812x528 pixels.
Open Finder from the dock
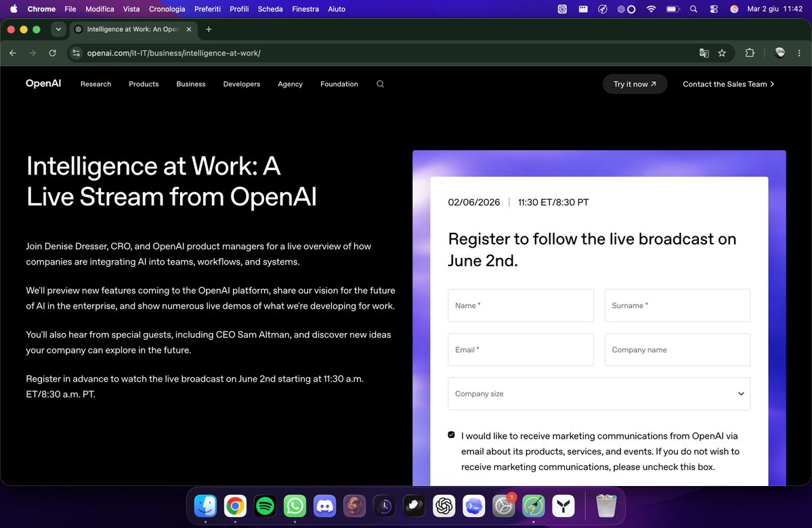click(206, 506)
